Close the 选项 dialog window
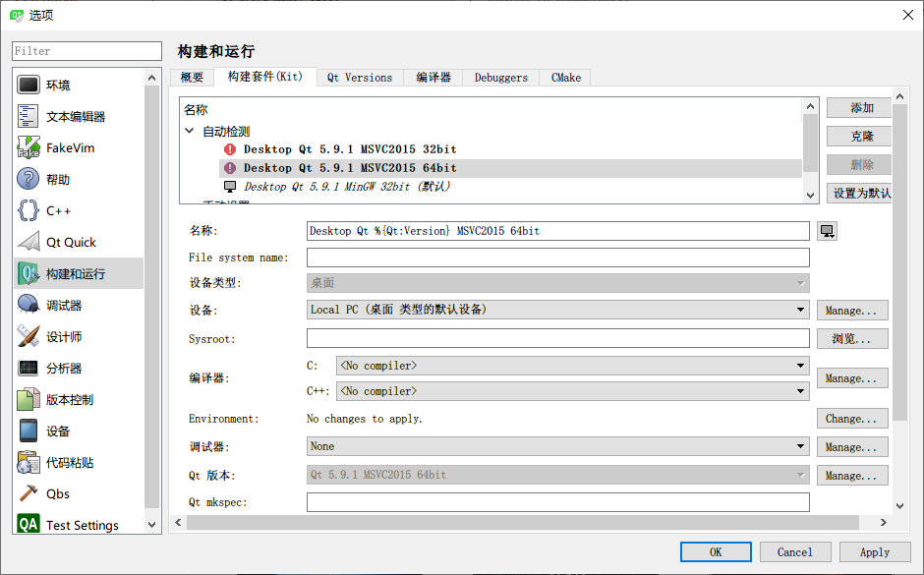The height and width of the screenshot is (575, 924). click(x=908, y=15)
